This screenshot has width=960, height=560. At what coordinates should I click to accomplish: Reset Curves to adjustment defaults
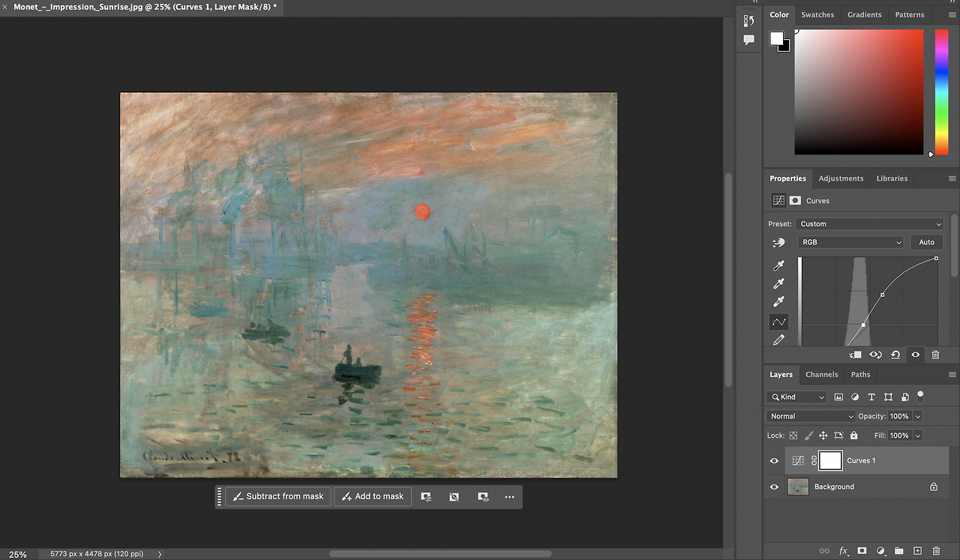point(895,355)
